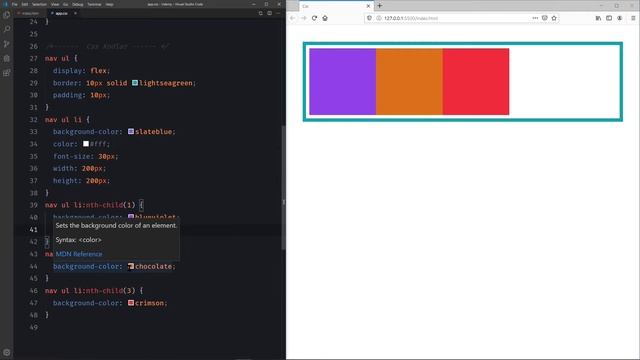Screen dimensions: 640x360
Task: Reload the page in Firefox
Action: click(314, 18)
